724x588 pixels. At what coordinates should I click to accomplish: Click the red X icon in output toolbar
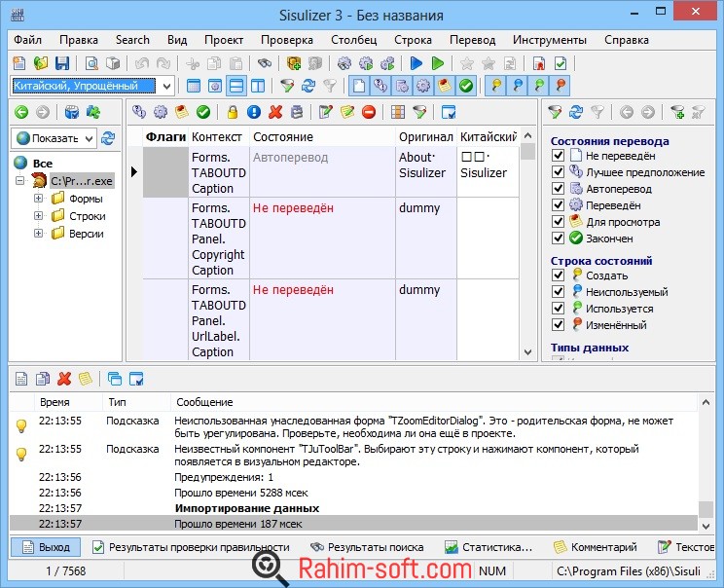64,379
